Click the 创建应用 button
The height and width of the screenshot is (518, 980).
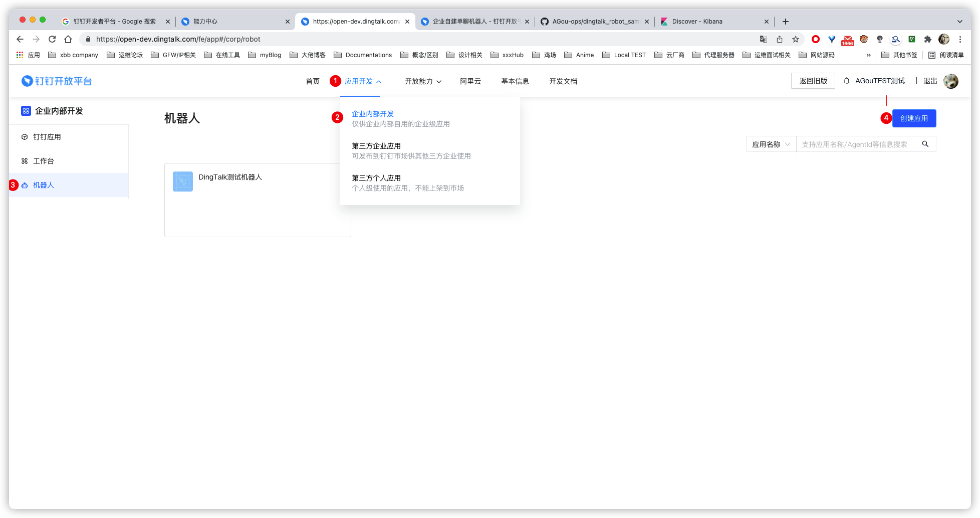[x=914, y=118]
